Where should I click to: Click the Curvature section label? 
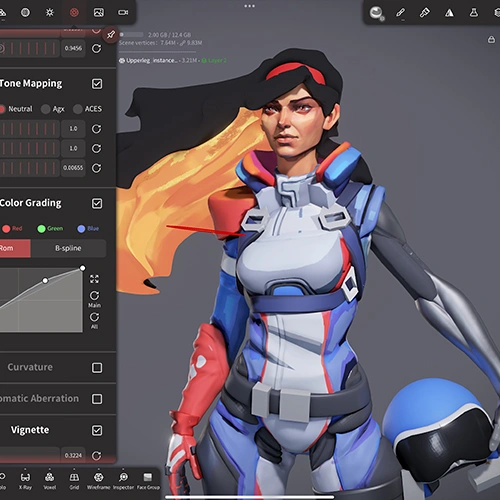coord(30,367)
